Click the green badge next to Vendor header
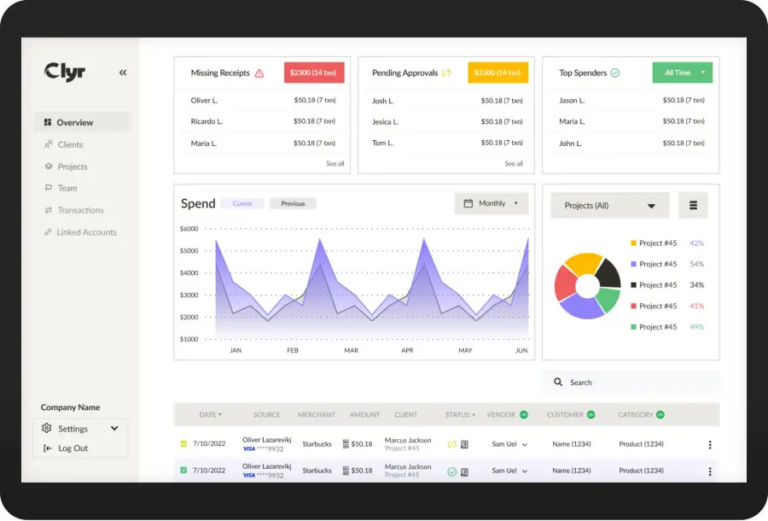768x521 pixels. point(523,414)
